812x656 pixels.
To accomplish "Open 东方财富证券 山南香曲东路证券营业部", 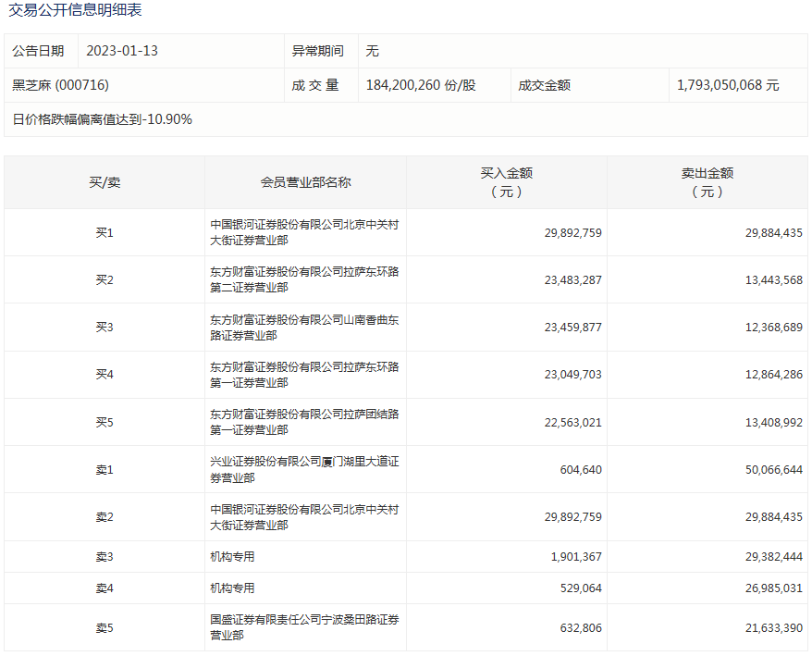I will pos(304,328).
